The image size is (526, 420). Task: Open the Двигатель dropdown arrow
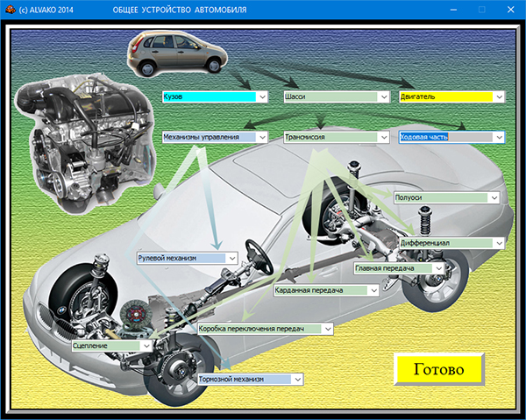(x=499, y=97)
